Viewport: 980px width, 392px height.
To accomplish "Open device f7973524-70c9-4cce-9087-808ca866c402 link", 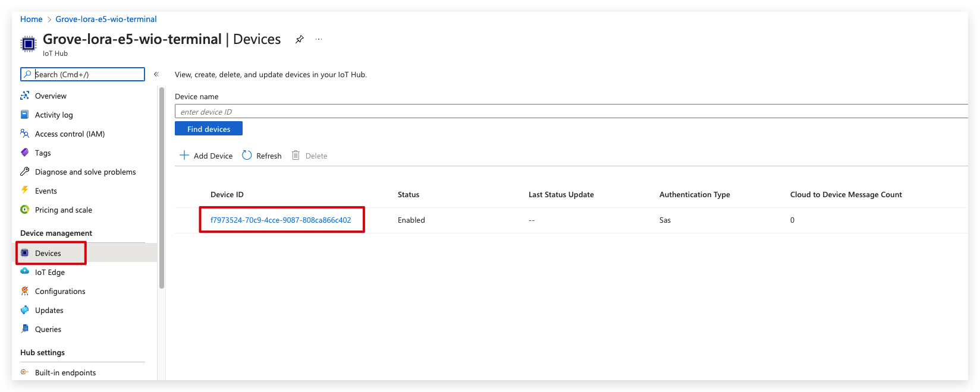I will coord(281,220).
